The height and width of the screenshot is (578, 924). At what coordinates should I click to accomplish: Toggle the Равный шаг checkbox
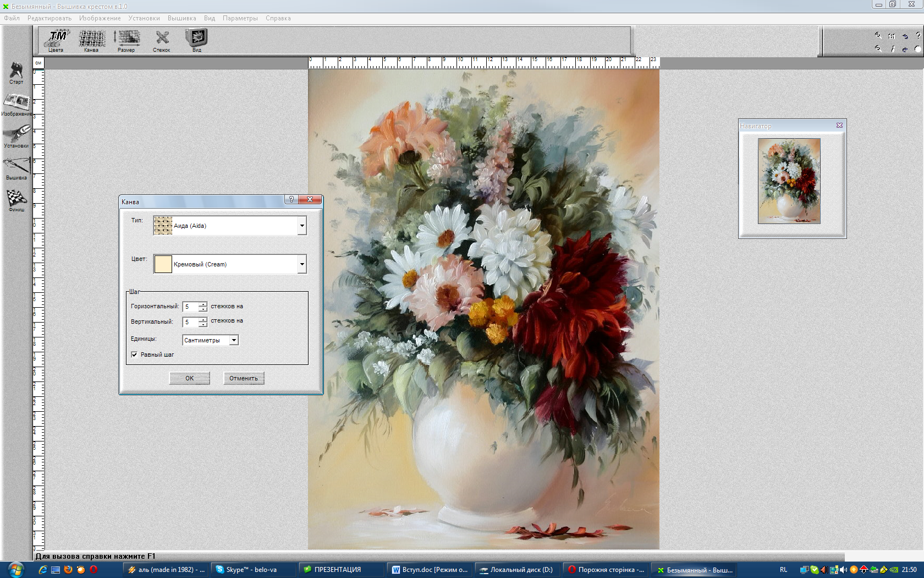(x=134, y=355)
